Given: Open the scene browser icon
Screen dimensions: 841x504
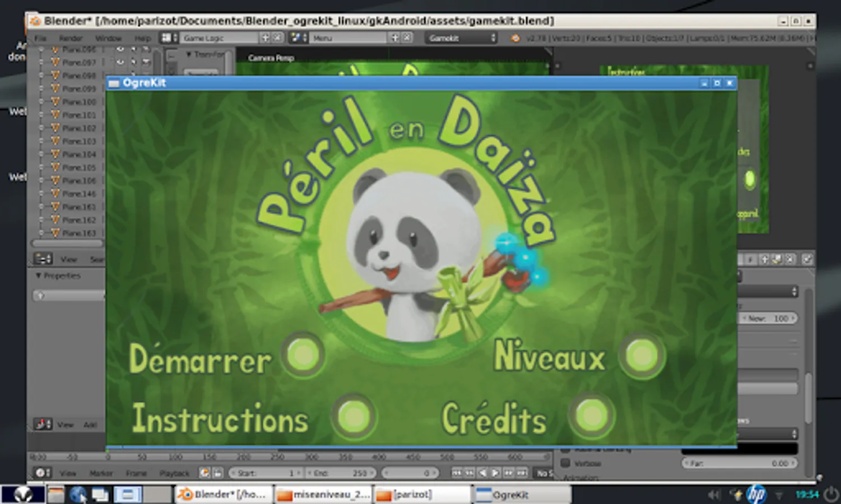Looking at the screenshot, I should (x=298, y=38).
